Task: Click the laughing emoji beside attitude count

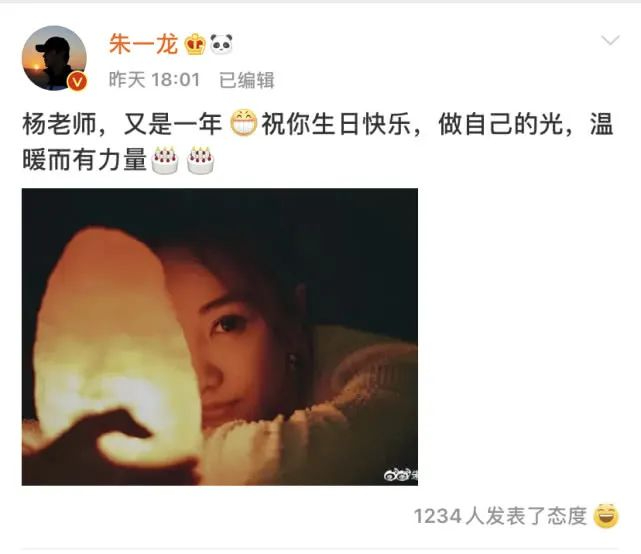Action: pyautogui.click(x=606, y=516)
